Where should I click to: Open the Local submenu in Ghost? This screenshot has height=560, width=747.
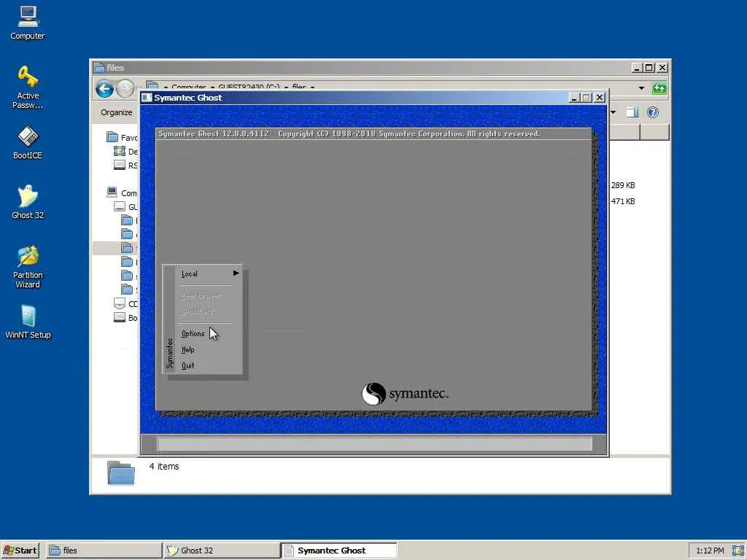coord(209,273)
